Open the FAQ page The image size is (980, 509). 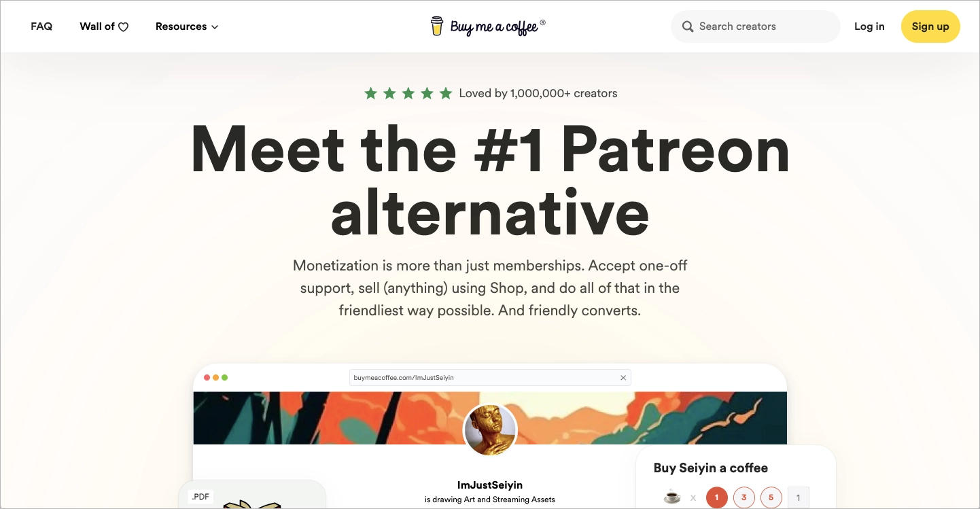[x=41, y=27]
